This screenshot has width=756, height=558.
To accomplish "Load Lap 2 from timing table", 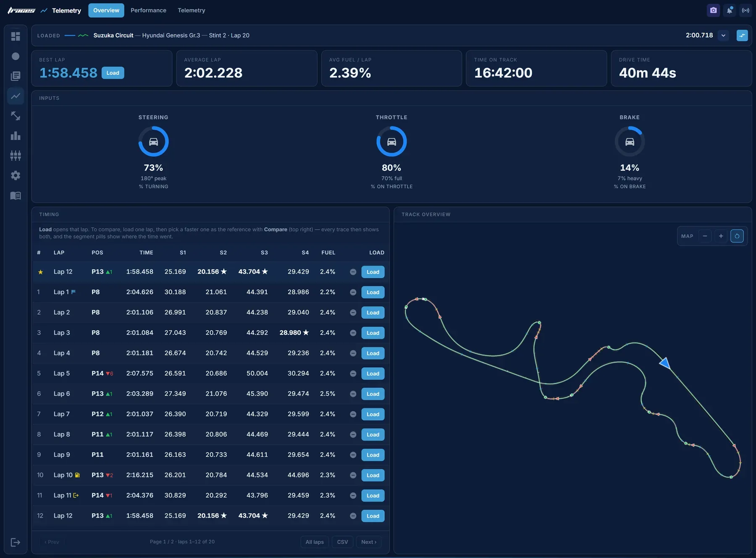I will 373,313.
